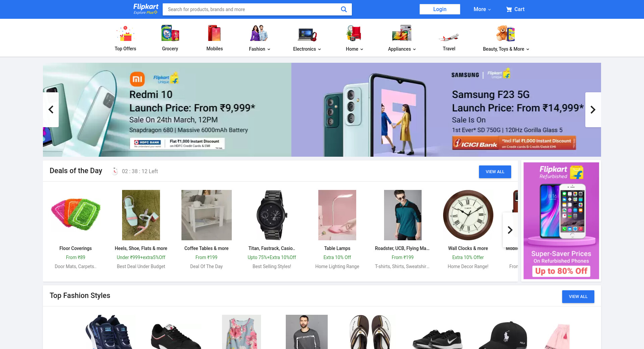Show more Deals of the Day arrow
The image size is (644, 349).
coord(510,230)
